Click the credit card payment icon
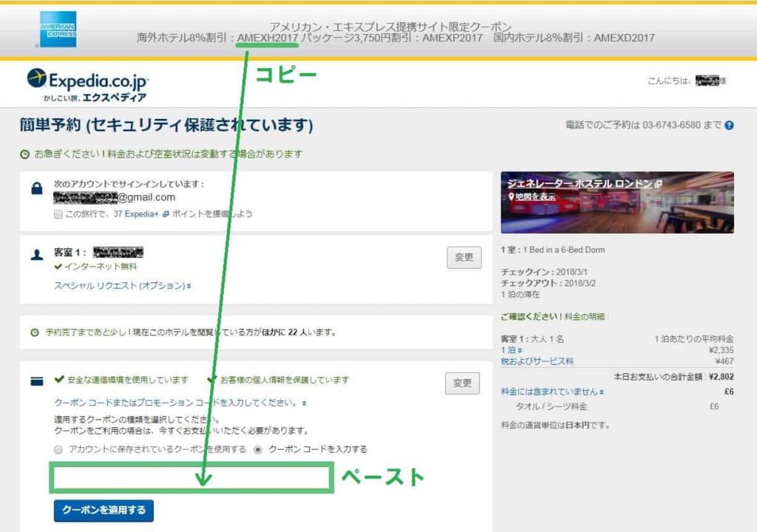 point(37,381)
